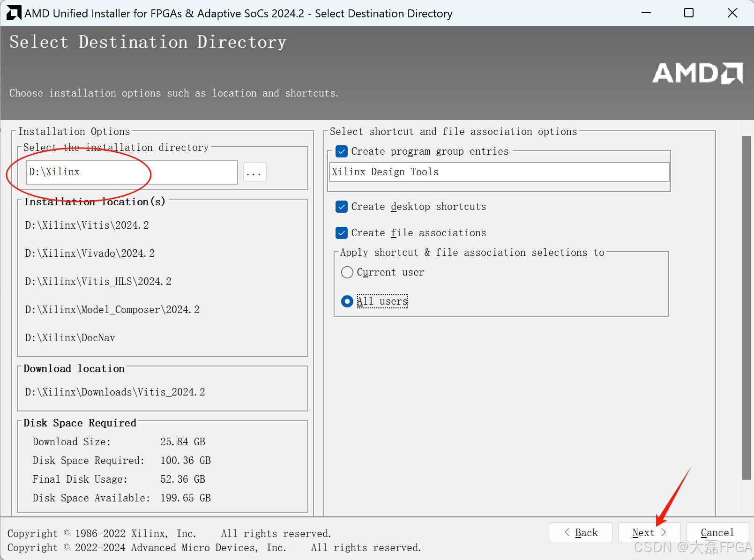754x560 pixels.
Task: Click the Download location group label
Action: tap(74, 369)
